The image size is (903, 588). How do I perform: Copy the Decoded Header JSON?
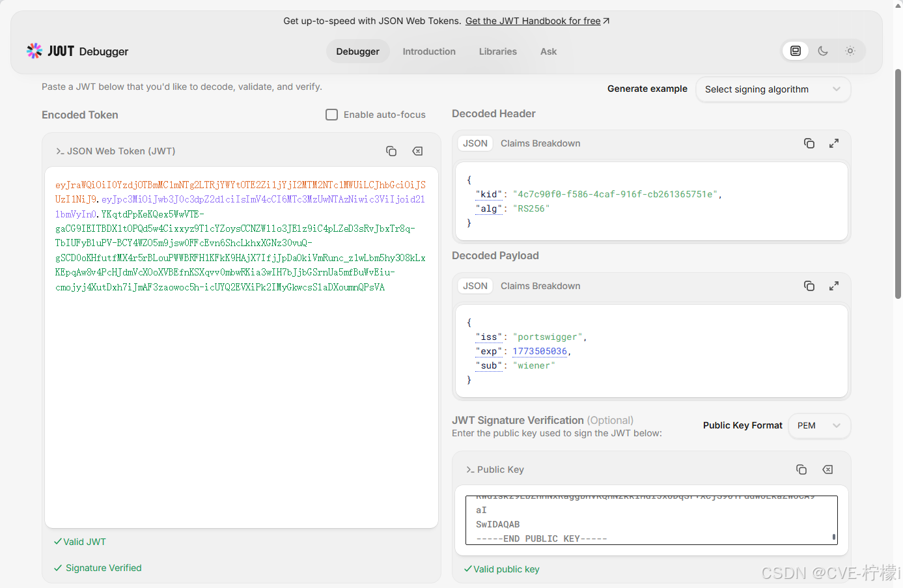coord(809,143)
